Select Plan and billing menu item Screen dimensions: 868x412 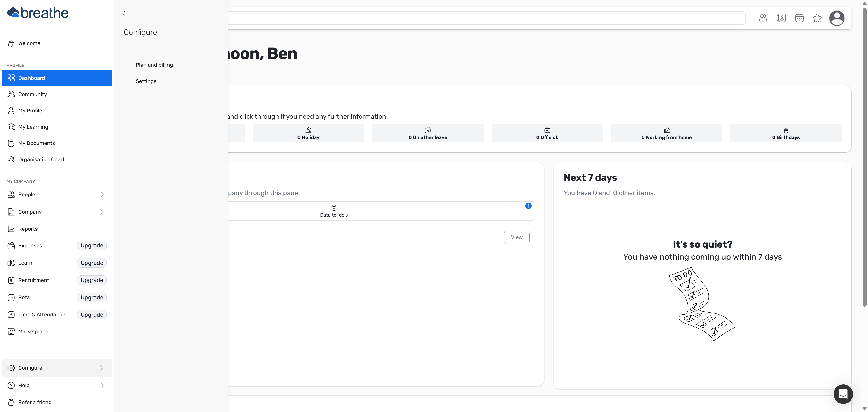point(154,65)
